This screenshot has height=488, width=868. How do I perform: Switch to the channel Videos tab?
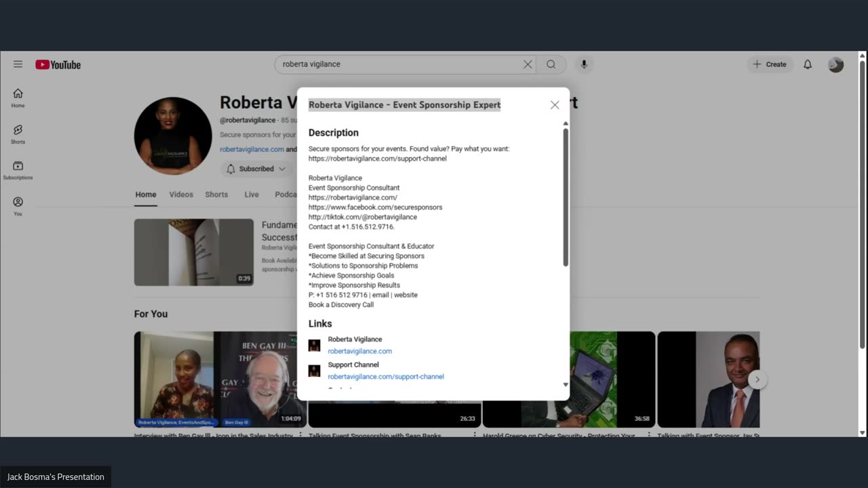point(181,195)
